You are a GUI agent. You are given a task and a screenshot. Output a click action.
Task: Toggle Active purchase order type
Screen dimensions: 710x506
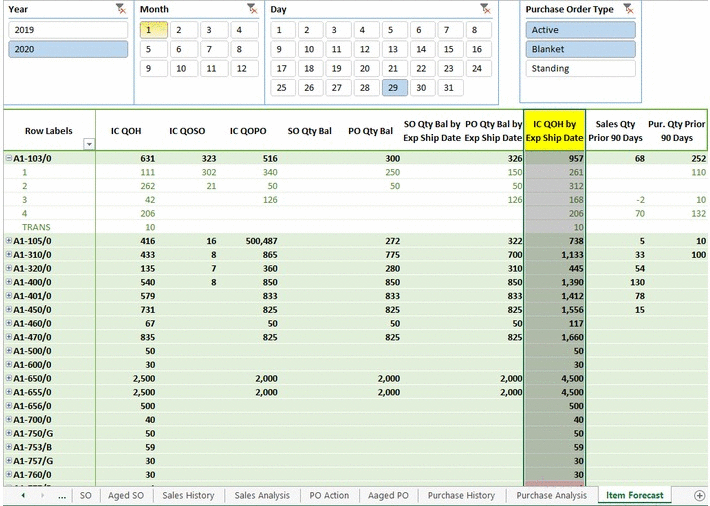580,30
